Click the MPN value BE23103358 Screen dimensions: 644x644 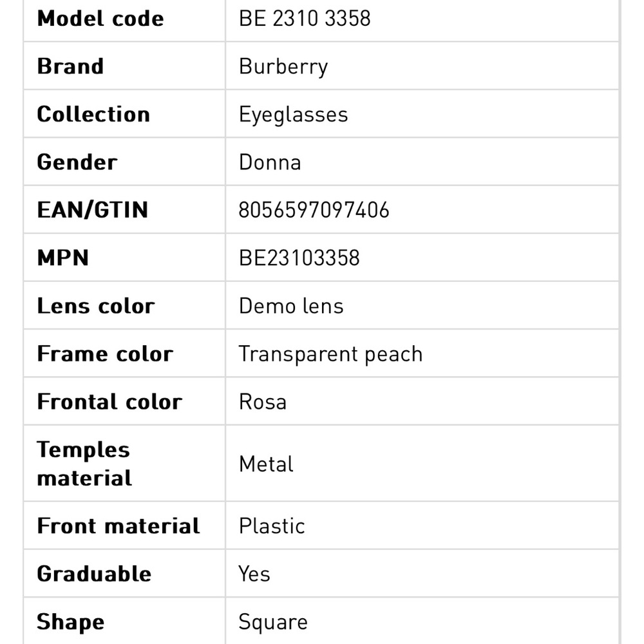[299, 258]
